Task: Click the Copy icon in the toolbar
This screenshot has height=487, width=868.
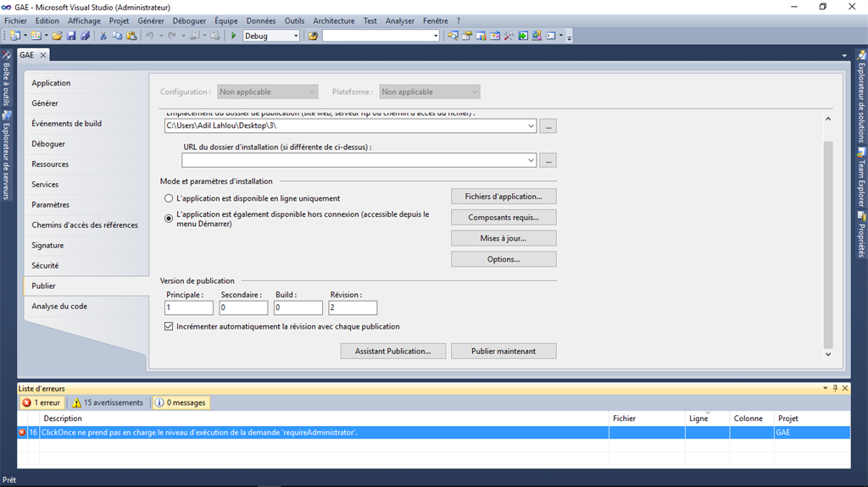Action: 117,36
